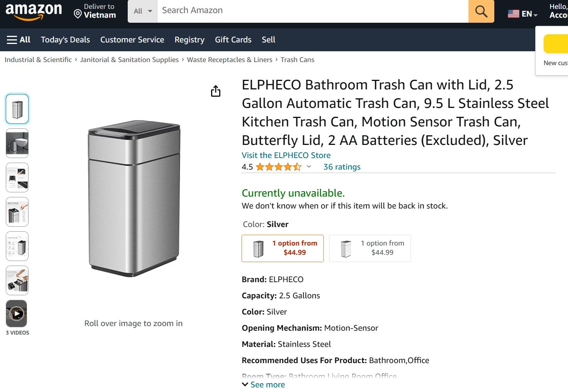Click the search magnifier icon

point(480,12)
